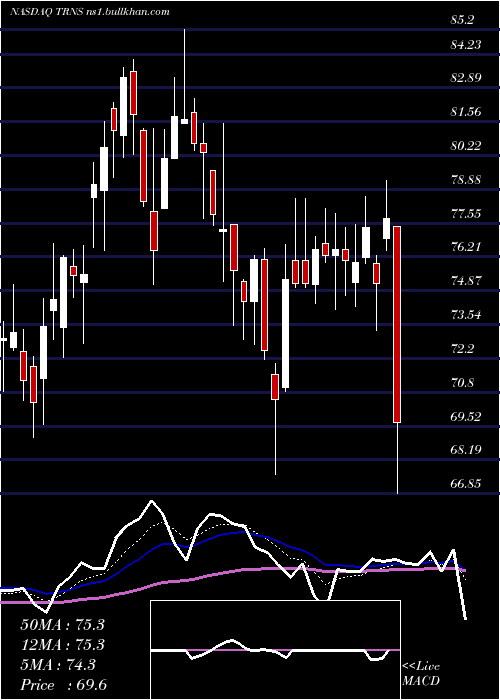Click the 77.55 price axis label
The image size is (500, 700).
[466, 213]
